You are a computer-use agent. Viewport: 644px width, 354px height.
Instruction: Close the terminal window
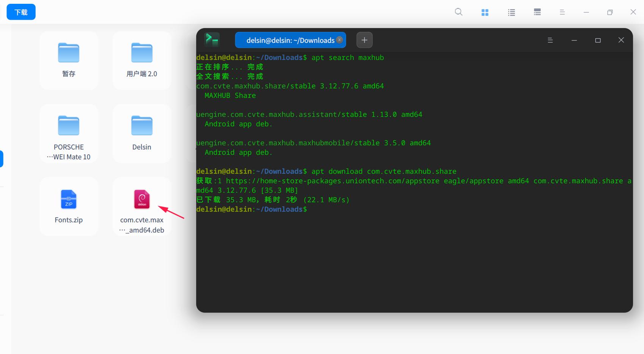(621, 40)
